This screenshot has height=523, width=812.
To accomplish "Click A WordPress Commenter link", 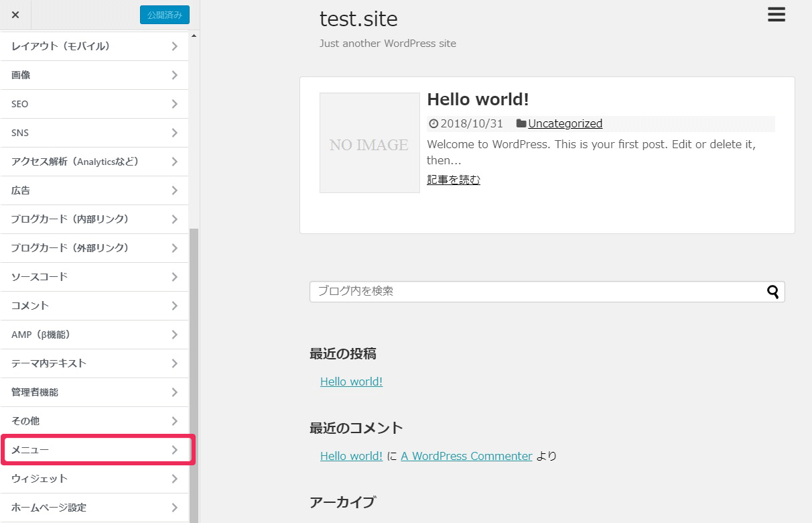I will 466,456.
